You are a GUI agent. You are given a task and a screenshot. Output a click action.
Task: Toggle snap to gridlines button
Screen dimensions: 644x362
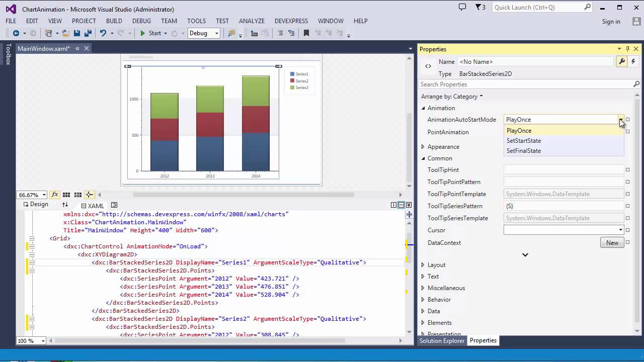pos(78,195)
